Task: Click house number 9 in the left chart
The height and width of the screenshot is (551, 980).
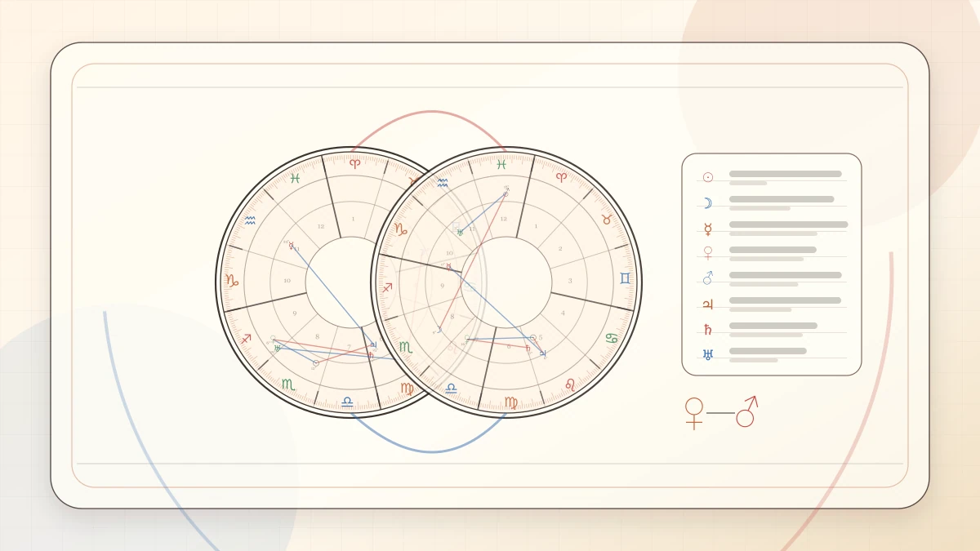Action: pyautogui.click(x=295, y=313)
